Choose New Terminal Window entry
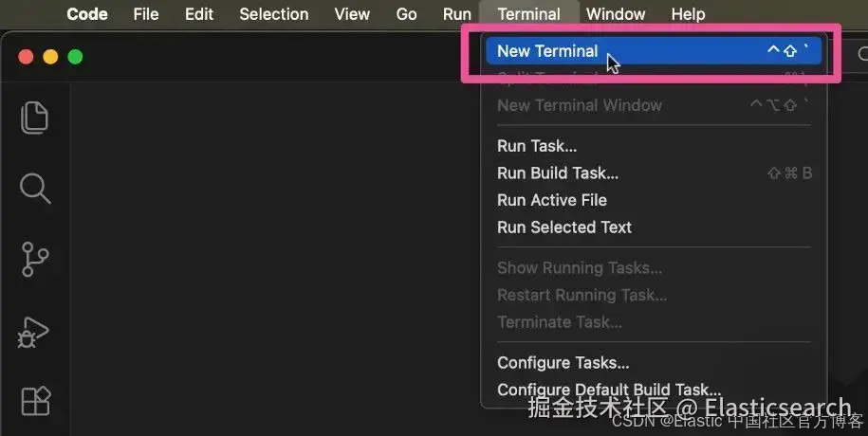 click(654, 105)
